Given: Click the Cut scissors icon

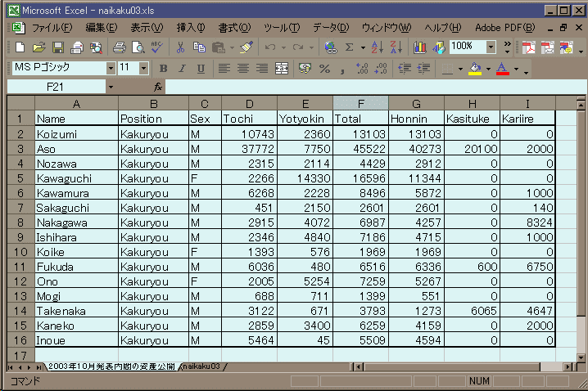Looking at the screenshot, I should point(179,47).
